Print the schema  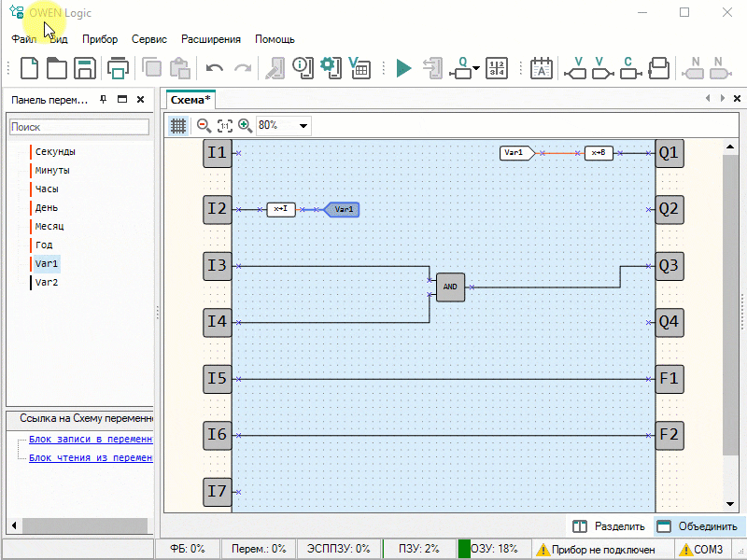tap(118, 68)
